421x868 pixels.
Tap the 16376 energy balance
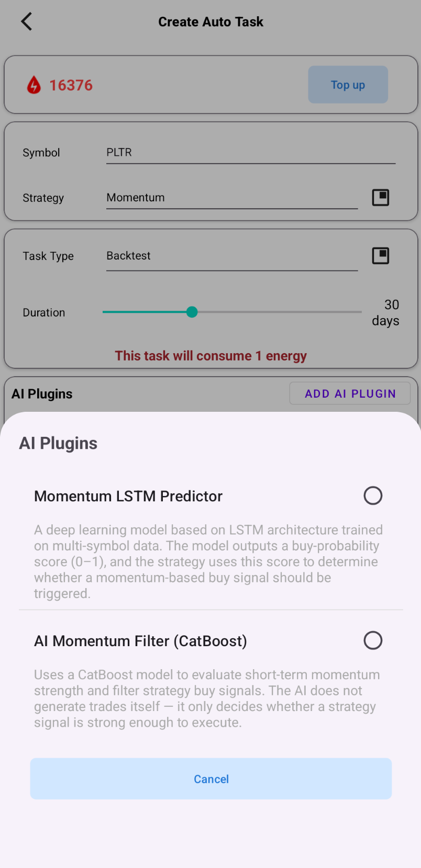pyautogui.click(x=71, y=85)
